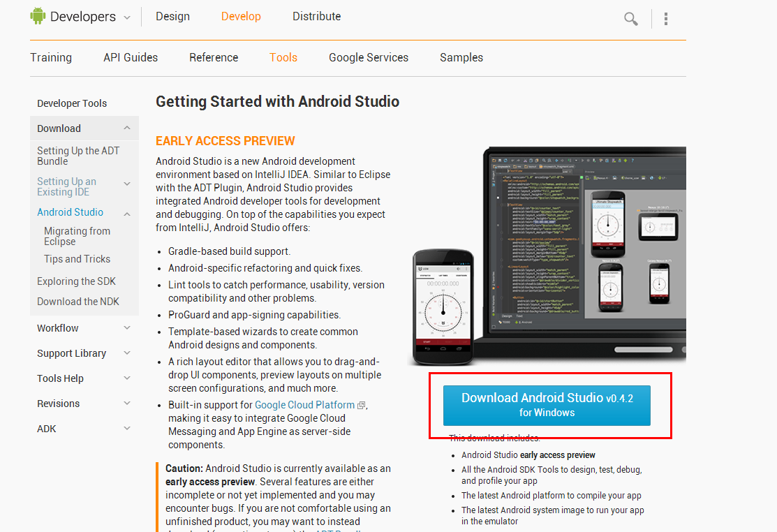Screen dimensions: 777x532
Task: Open the Design menu item
Action: 172,15
